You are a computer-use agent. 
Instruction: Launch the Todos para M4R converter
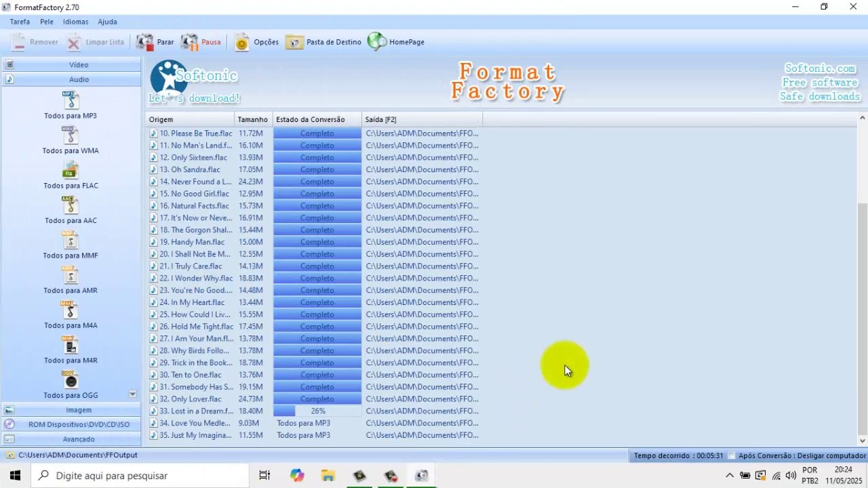(x=71, y=350)
